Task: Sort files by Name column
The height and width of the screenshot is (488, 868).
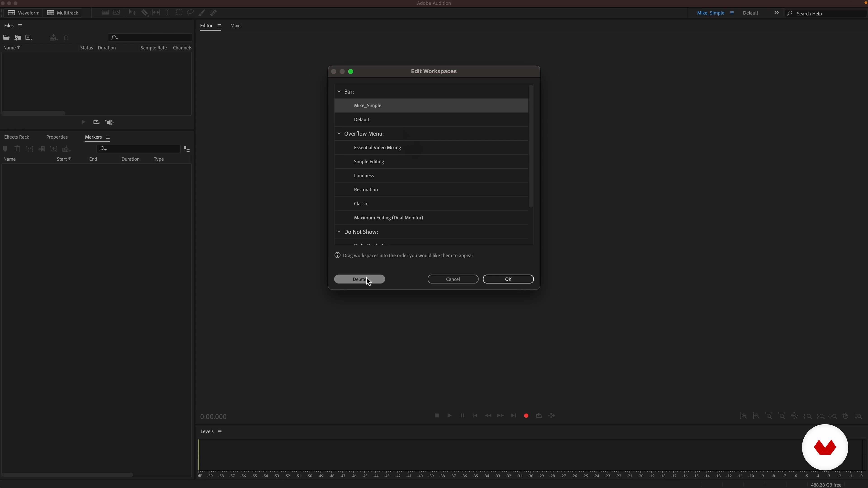Action: [12, 47]
